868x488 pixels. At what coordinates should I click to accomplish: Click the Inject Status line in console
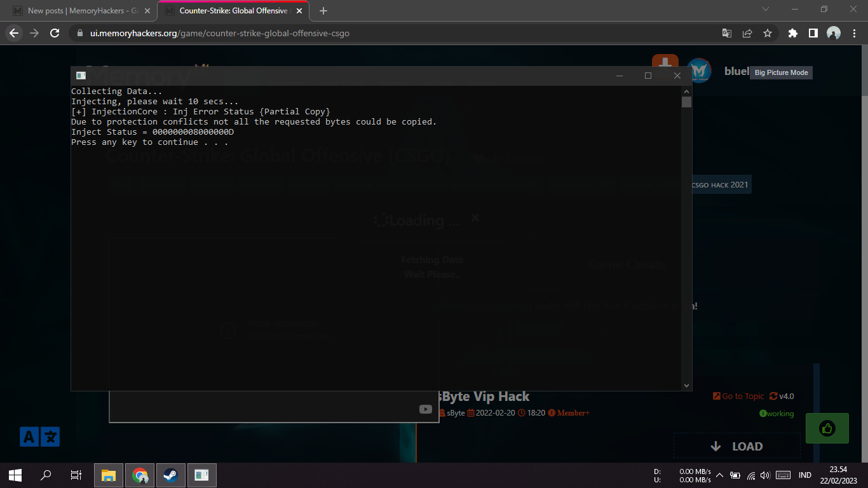pyautogui.click(x=153, y=132)
